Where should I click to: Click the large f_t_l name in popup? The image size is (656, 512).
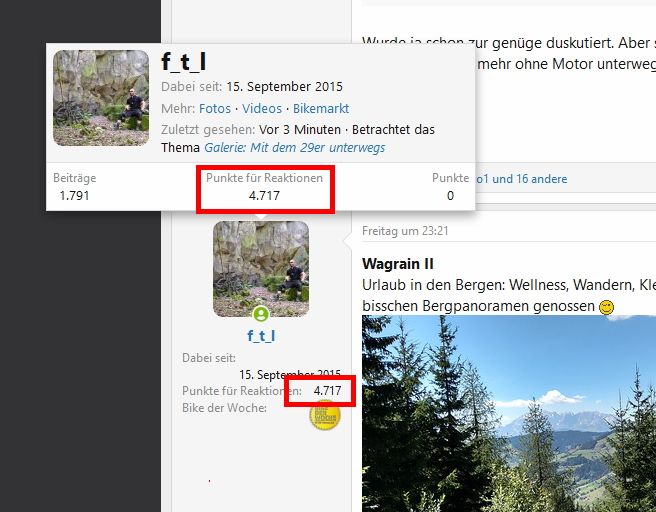click(x=184, y=62)
